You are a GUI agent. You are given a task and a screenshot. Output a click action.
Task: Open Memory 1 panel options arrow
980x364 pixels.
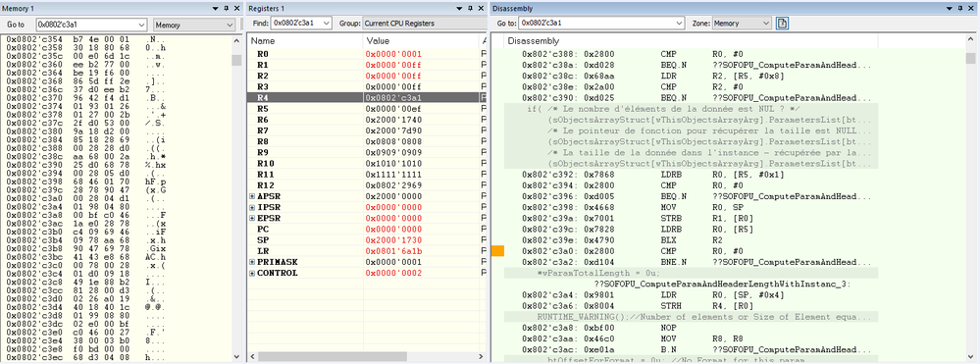click(x=215, y=8)
